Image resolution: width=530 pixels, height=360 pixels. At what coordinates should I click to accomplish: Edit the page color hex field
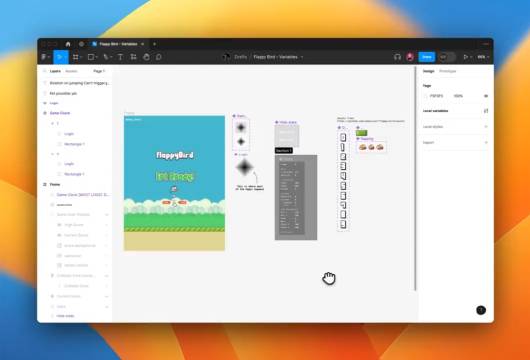(436, 96)
